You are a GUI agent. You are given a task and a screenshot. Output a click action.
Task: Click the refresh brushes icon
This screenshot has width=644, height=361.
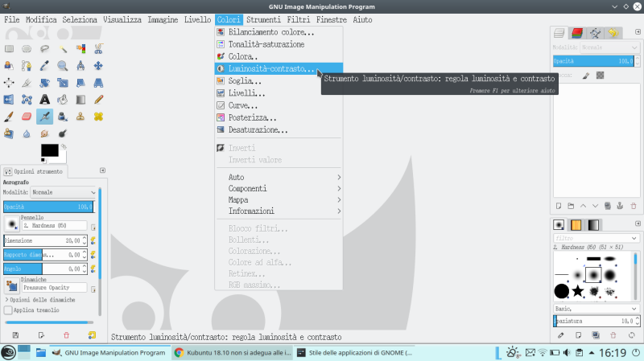coord(632,335)
